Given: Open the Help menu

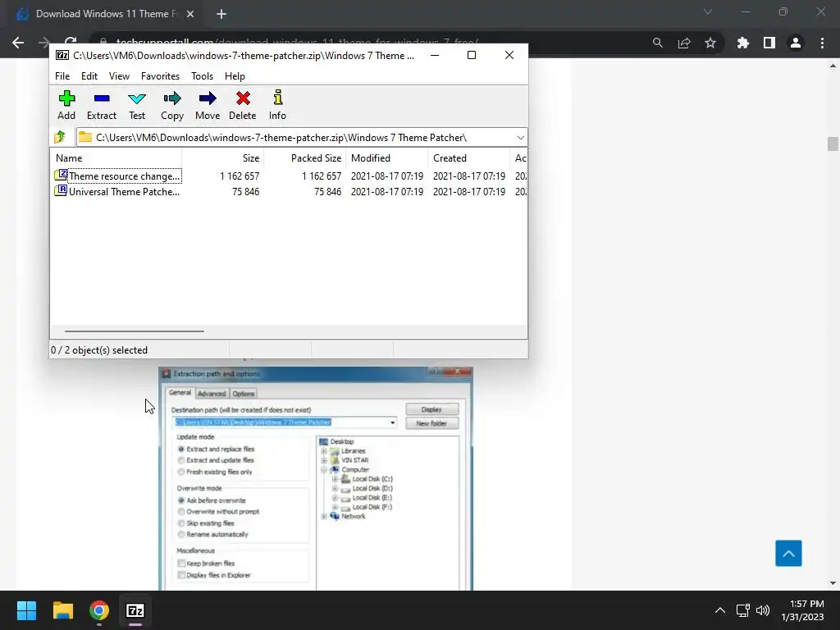Looking at the screenshot, I should pyautogui.click(x=235, y=76).
